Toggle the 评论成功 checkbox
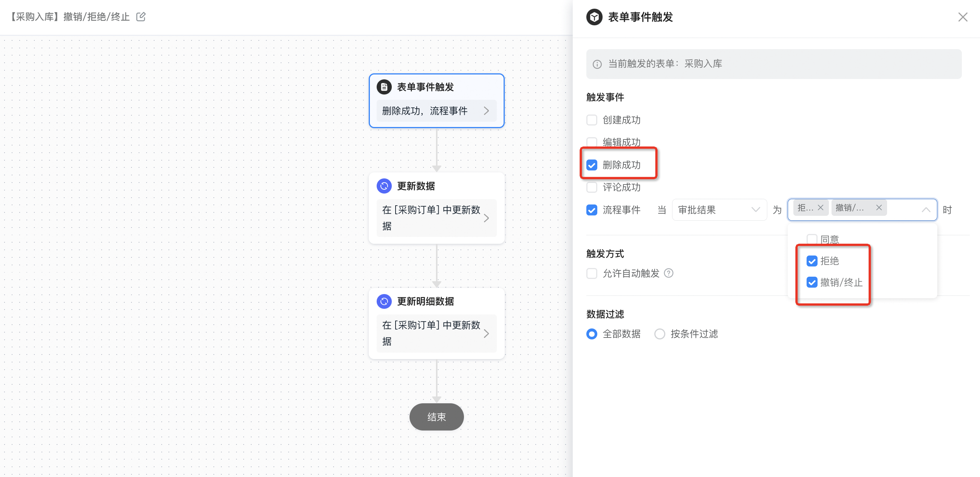This screenshot has height=477, width=980. [x=592, y=187]
